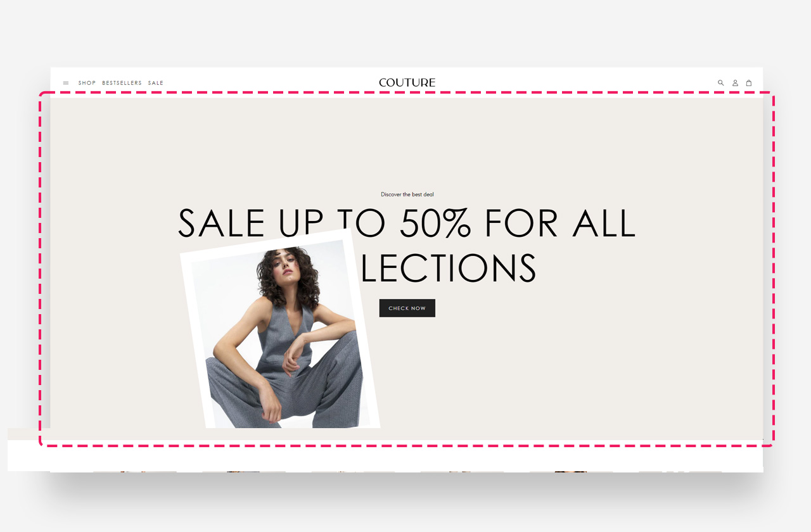The width and height of the screenshot is (811, 532).
Task: Open the first product thumbnail in bottom row
Action: pyautogui.click(x=135, y=472)
